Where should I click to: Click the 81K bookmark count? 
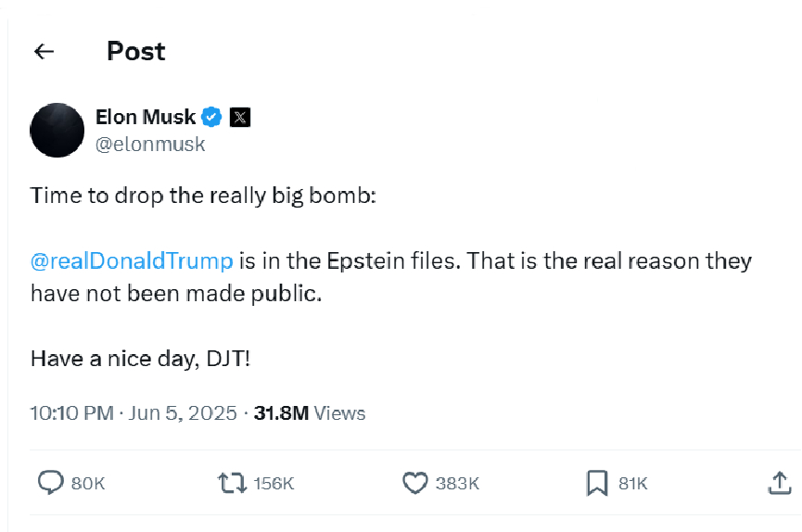(x=632, y=484)
